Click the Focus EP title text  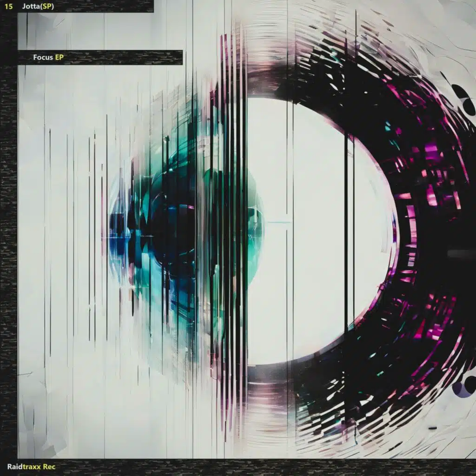point(48,58)
